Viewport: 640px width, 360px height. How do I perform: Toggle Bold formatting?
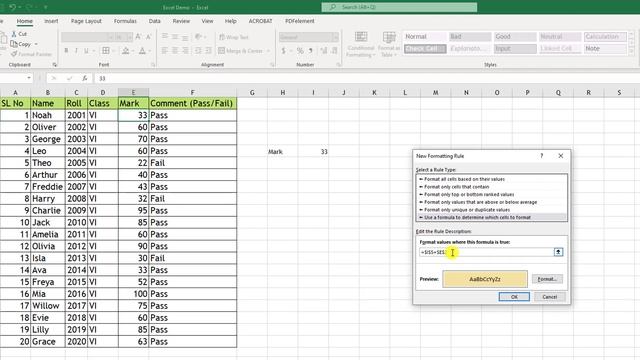pyautogui.click(x=66, y=51)
